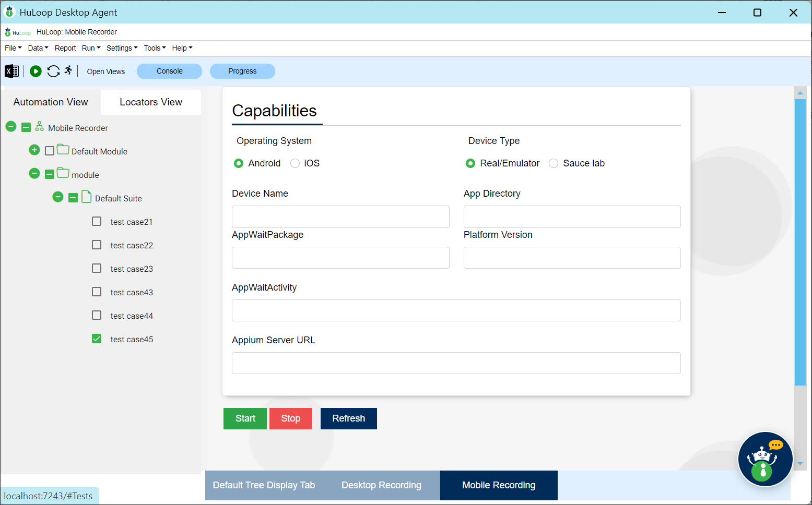The image size is (812, 505).
Task: Click the green Start button
Action: point(245,418)
